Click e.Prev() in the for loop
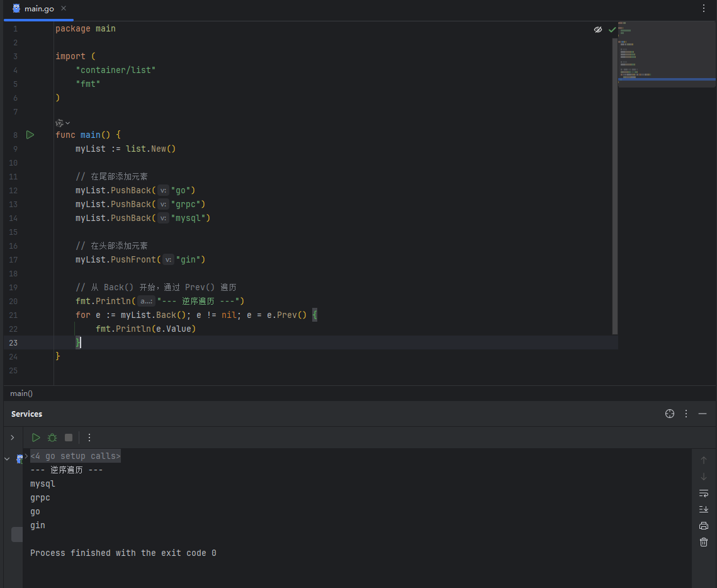The image size is (717, 588). [286, 315]
